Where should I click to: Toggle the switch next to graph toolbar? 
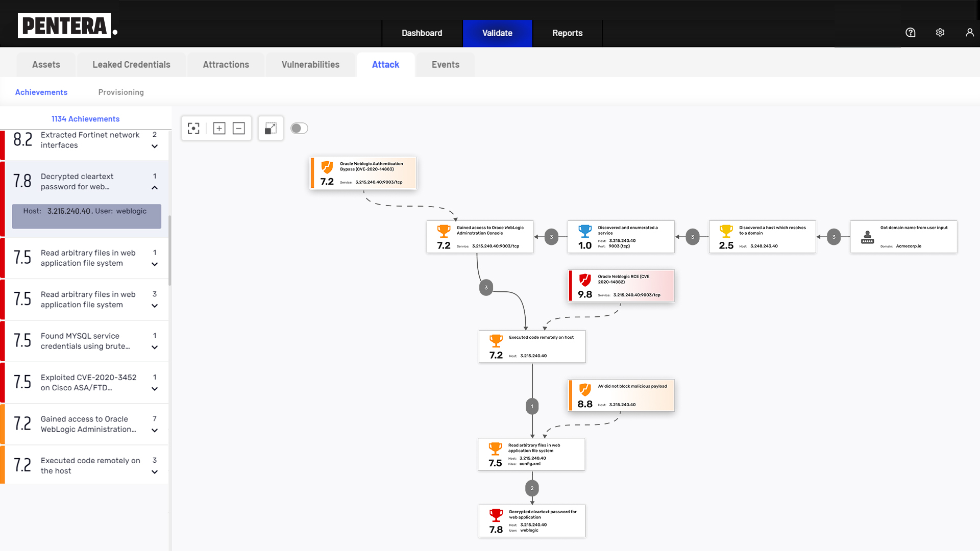coord(299,129)
